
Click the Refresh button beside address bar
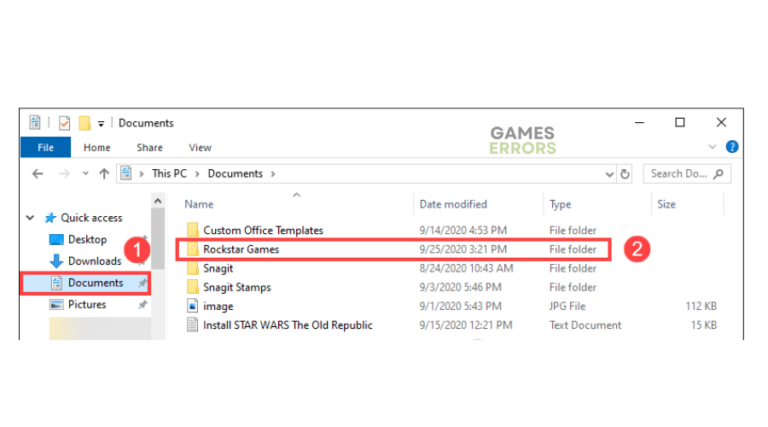point(625,174)
